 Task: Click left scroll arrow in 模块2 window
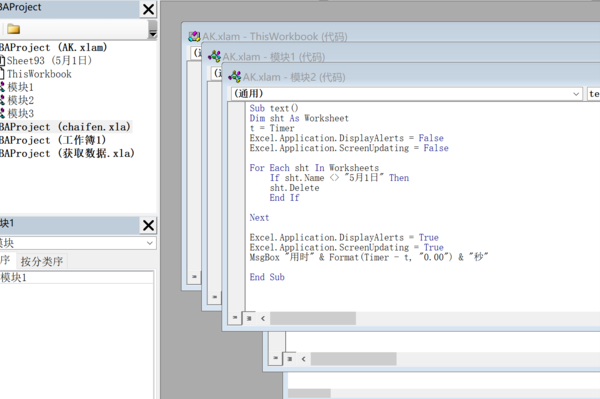(263, 318)
